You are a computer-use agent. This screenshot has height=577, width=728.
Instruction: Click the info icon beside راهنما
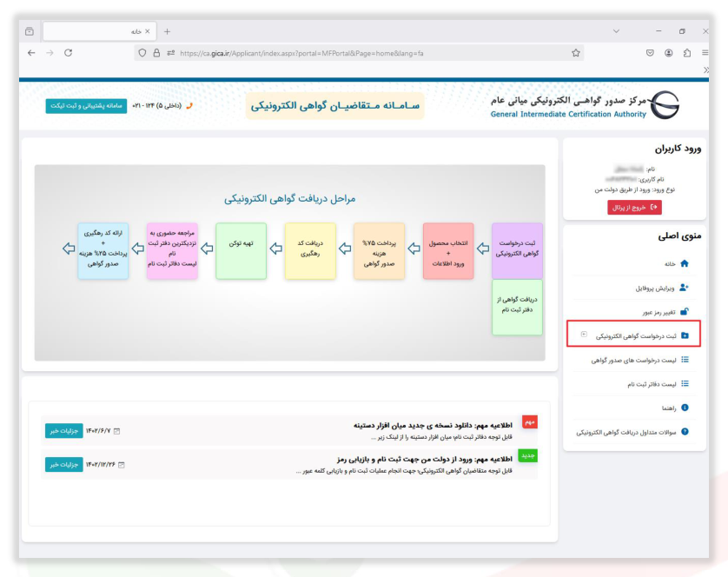pyautogui.click(x=685, y=408)
